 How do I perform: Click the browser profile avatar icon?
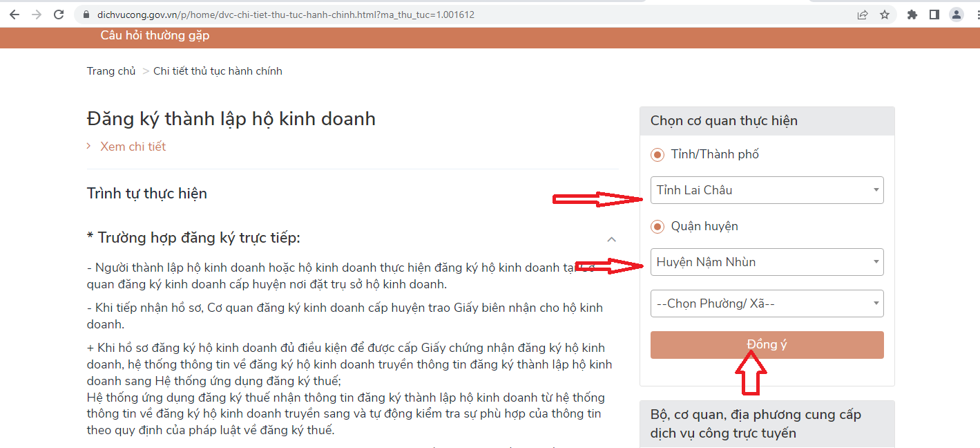tap(956, 14)
